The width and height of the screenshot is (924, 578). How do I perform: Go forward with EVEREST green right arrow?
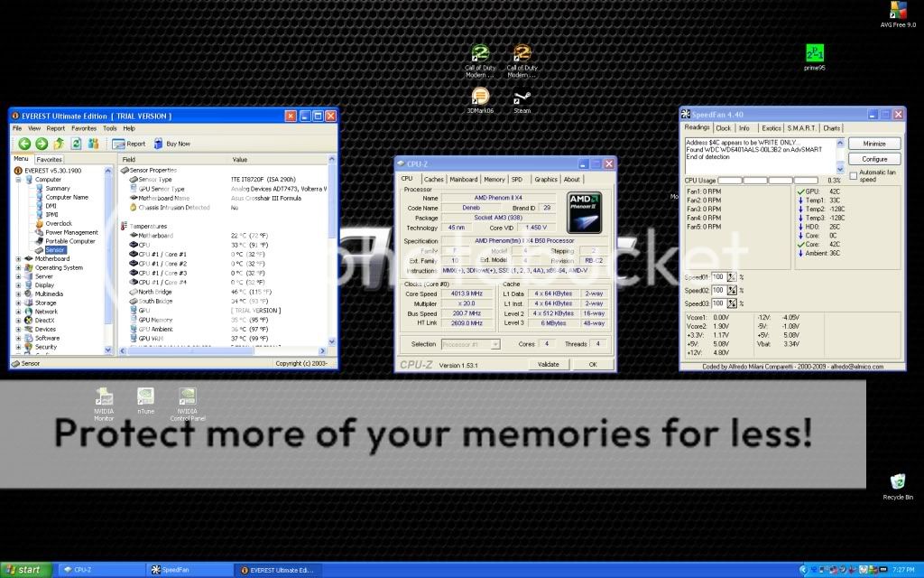tap(42, 144)
